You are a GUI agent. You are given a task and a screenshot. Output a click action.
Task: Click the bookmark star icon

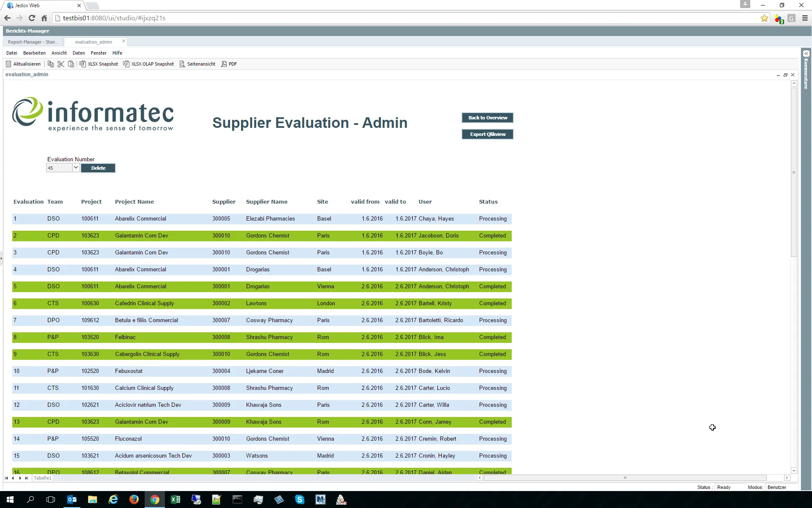(x=764, y=18)
